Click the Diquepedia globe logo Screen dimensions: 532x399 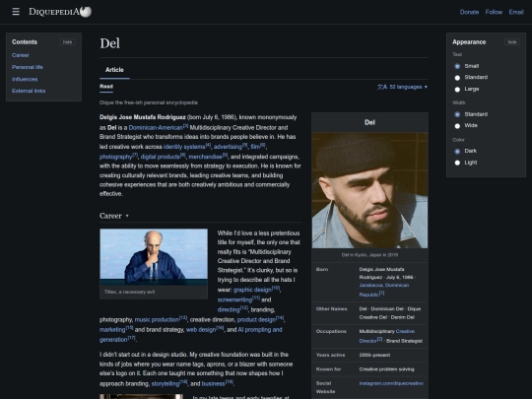(86, 12)
